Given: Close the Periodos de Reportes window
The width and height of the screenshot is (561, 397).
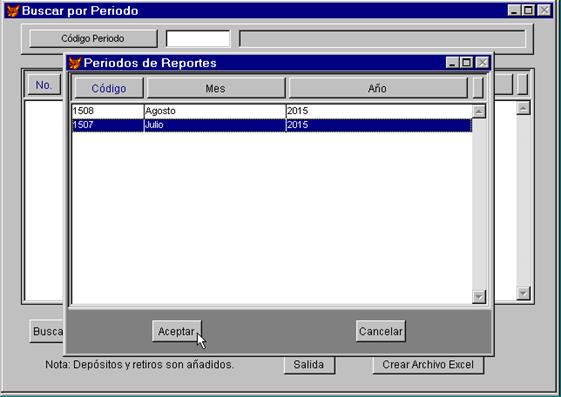Looking at the screenshot, I should 483,63.
